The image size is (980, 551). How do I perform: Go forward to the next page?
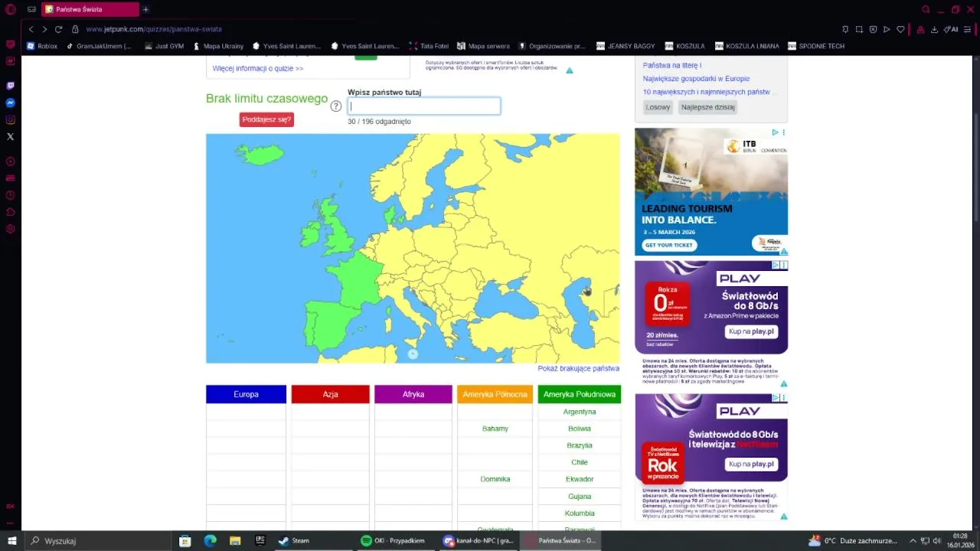pyautogui.click(x=44, y=29)
